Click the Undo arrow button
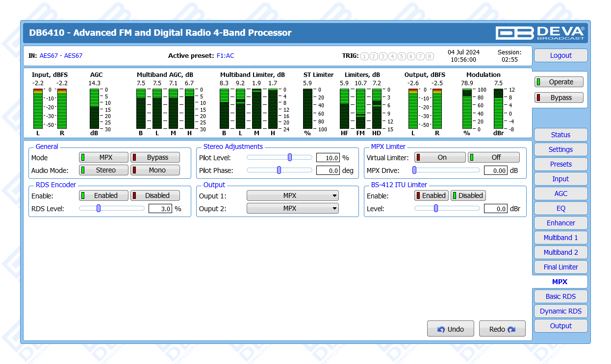This screenshot has width=611, height=364. click(x=450, y=329)
